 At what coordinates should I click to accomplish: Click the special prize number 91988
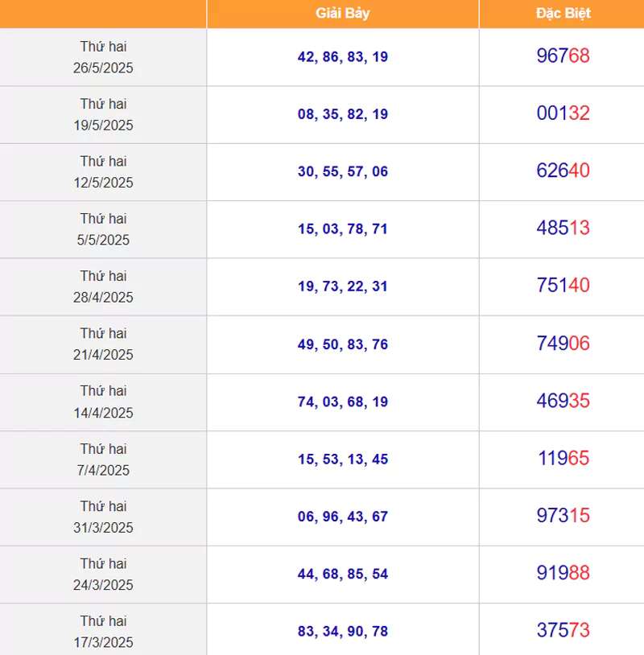point(563,573)
